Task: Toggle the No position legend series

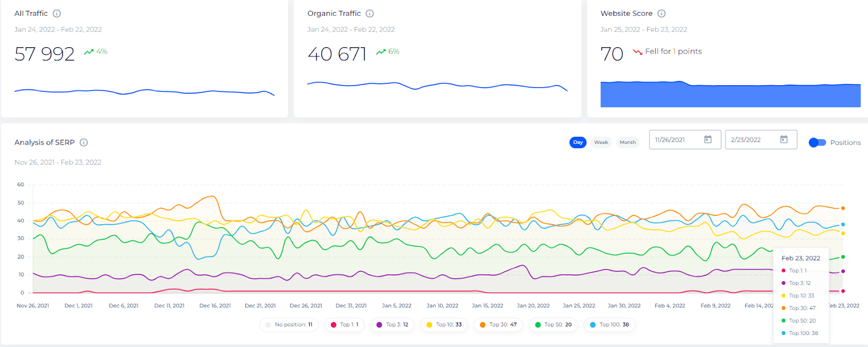Action: click(289, 325)
